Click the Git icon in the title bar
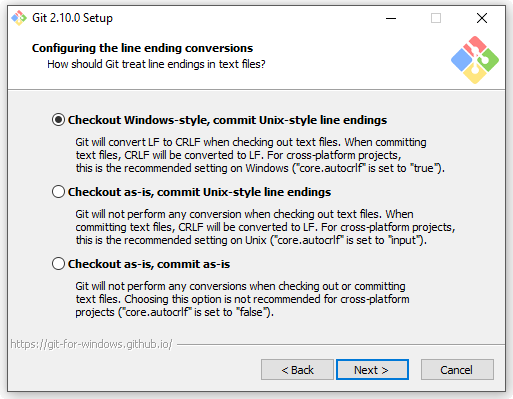 [19, 18]
